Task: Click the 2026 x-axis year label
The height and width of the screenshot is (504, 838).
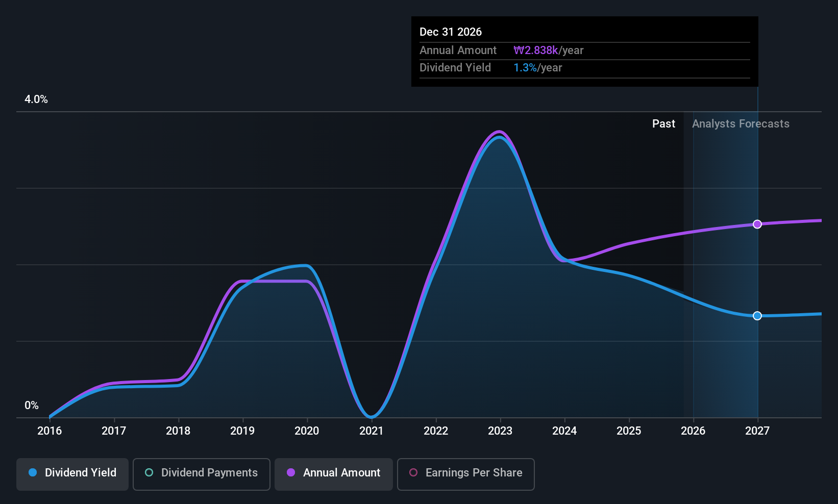Action: [693, 431]
